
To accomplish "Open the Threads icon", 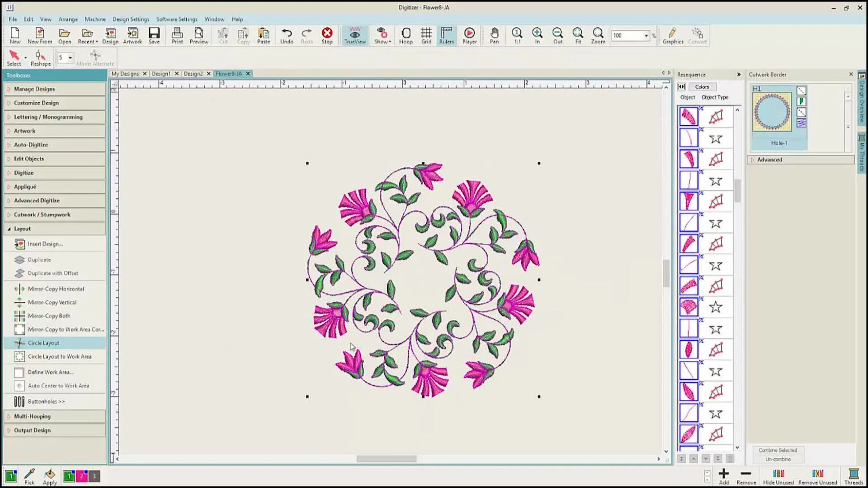I will click(x=853, y=476).
